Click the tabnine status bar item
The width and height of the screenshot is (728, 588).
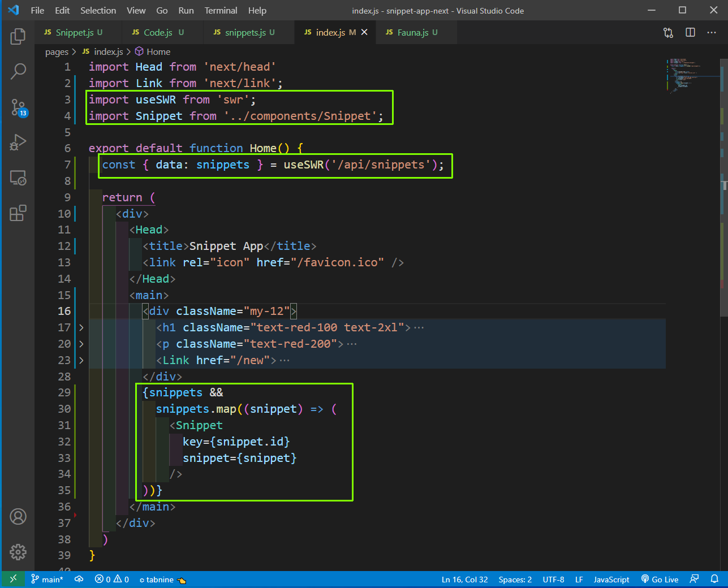coord(163,579)
